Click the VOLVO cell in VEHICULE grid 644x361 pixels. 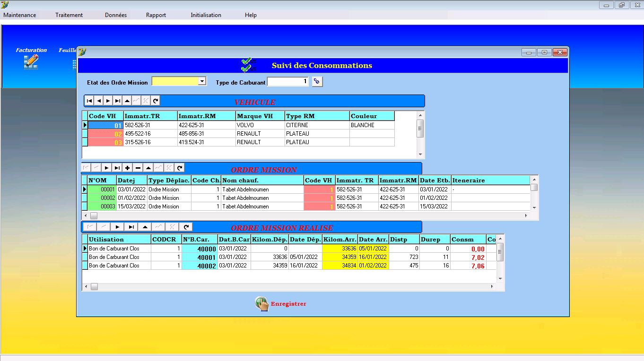click(260, 125)
